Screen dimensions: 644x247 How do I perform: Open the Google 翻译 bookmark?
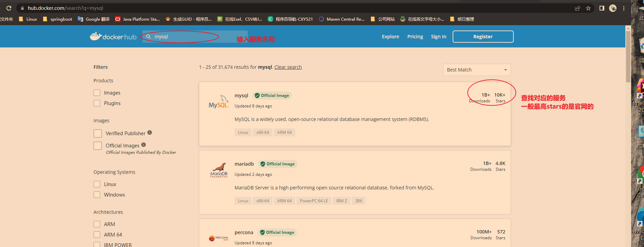tap(94, 19)
